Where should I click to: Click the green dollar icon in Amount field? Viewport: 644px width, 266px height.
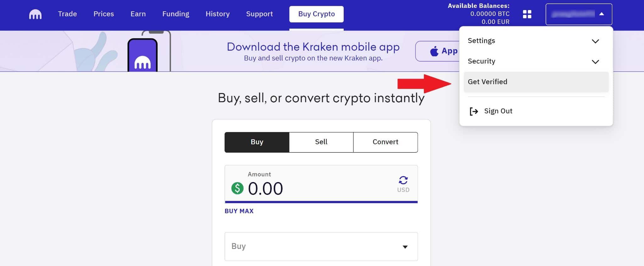(237, 188)
